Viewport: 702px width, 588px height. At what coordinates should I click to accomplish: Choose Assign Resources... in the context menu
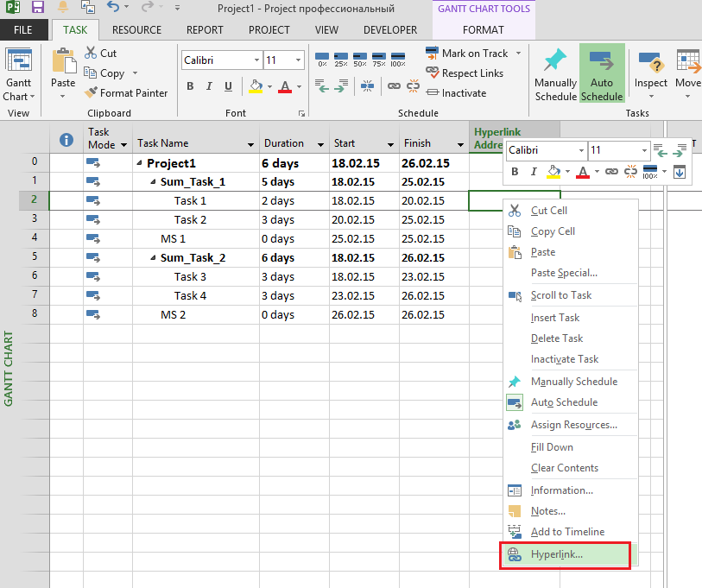tap(571, 425)
